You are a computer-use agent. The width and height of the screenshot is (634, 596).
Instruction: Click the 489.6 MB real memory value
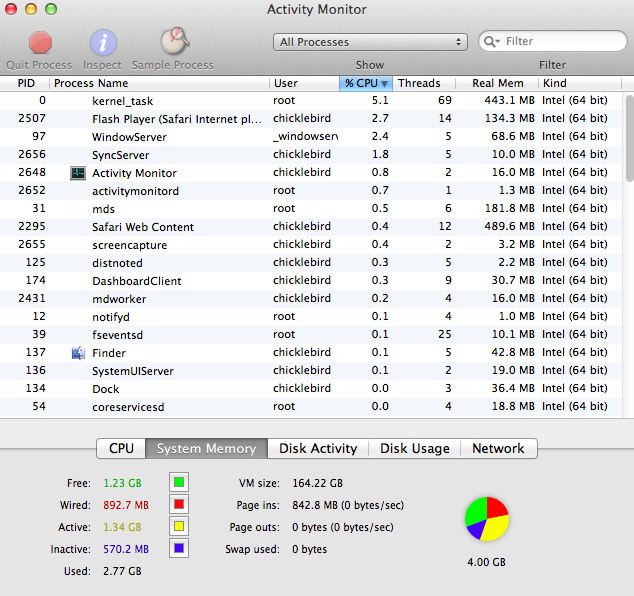pyautogui.click(x=509, y=226)
